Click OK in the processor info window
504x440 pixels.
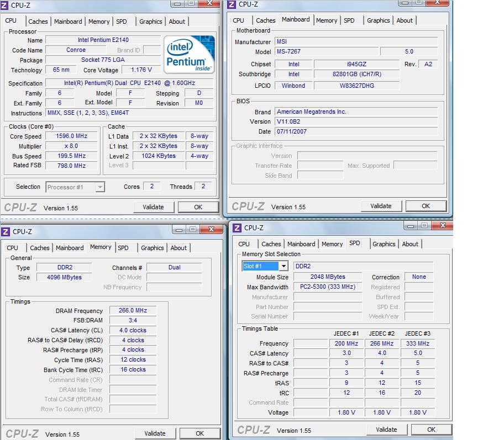pyautogui.click(x=198, y=207)
